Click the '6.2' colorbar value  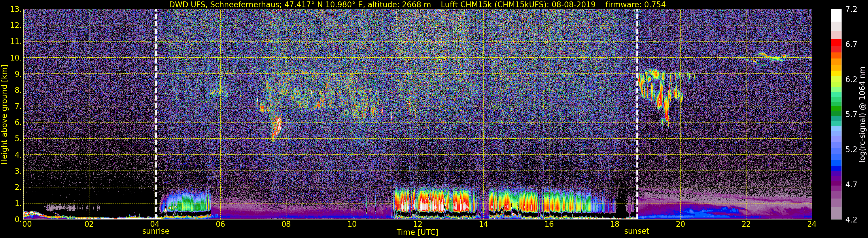pyautogui.click(x=851, y=80)
